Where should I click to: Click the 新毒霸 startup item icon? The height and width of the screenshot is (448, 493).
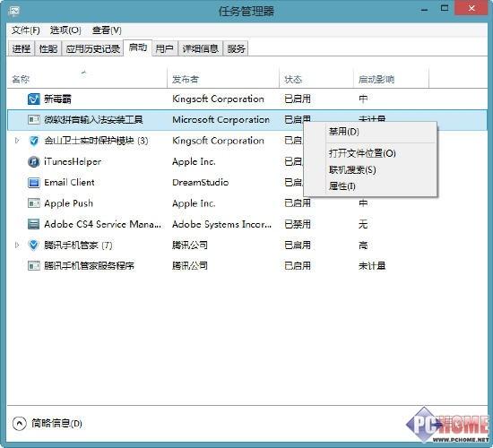(x=34, y=99)
